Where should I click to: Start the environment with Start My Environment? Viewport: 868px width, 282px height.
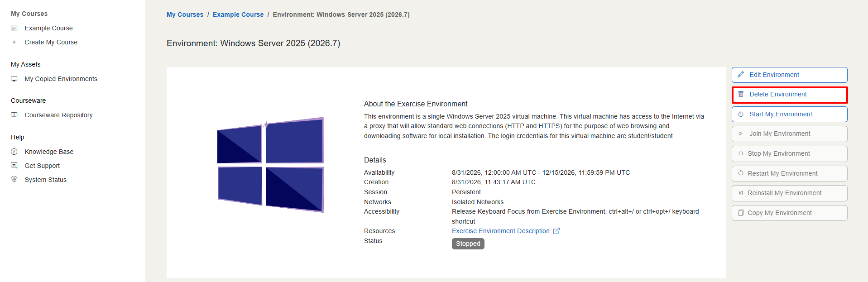click(789, 114)
